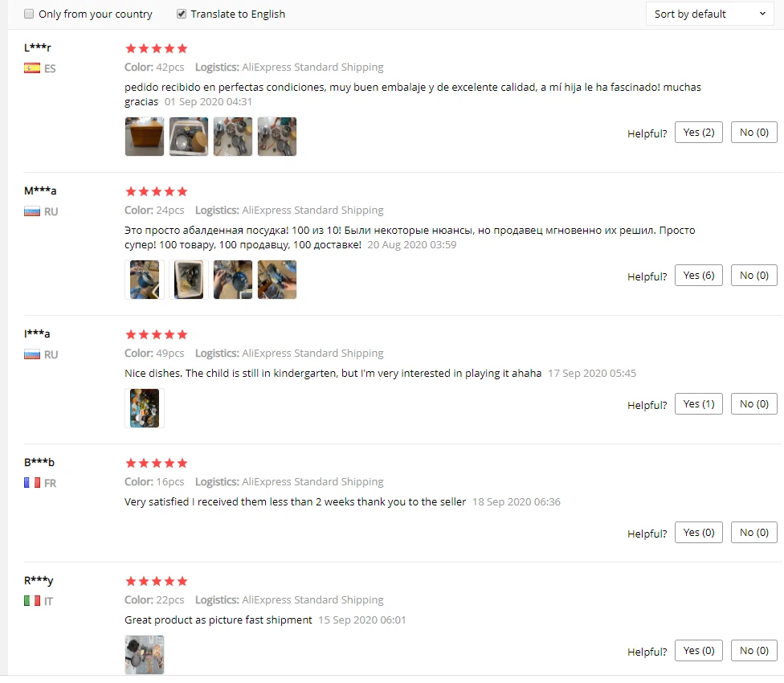This screenshot has height=683, width=784.
Task: Mark I***a's review helpful with Yes (1)
Action: coord(699,404)
